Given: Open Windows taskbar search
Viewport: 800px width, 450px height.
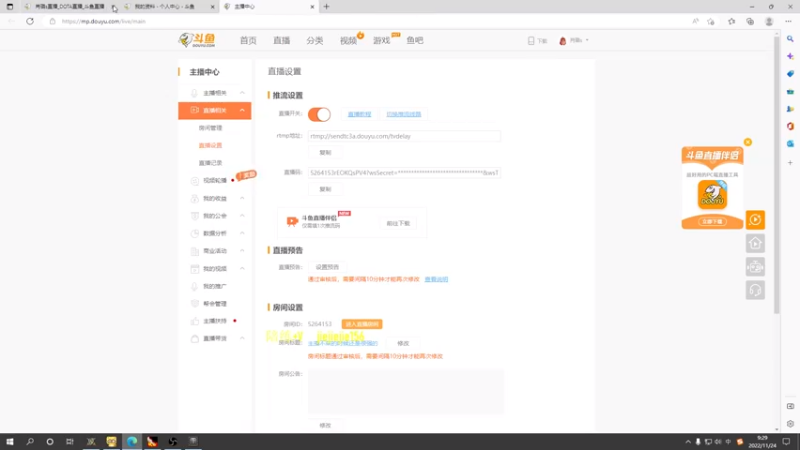Looking at the screenshot, I should click(30, 442).
